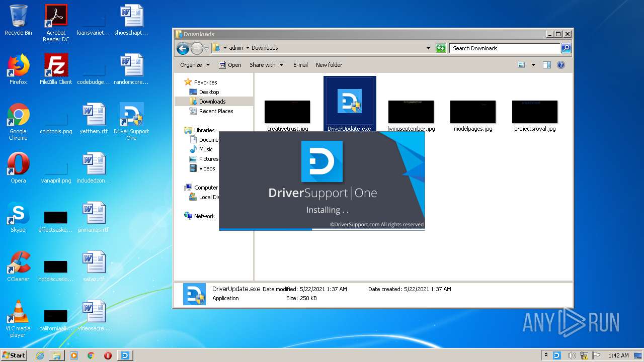Open Google Chrome desktop shortcut
The width and height of the screenshot is (644, 362).
coord(18,122)
